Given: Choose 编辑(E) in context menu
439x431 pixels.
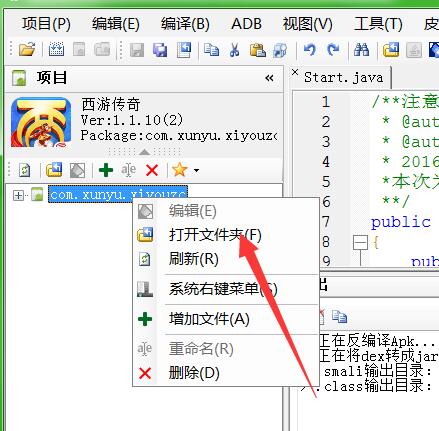Looking at the screenshot, I should coord(193,211).
